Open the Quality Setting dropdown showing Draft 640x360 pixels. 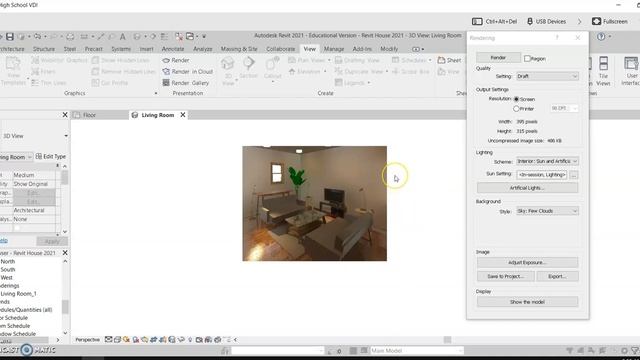tap(547, 76)
